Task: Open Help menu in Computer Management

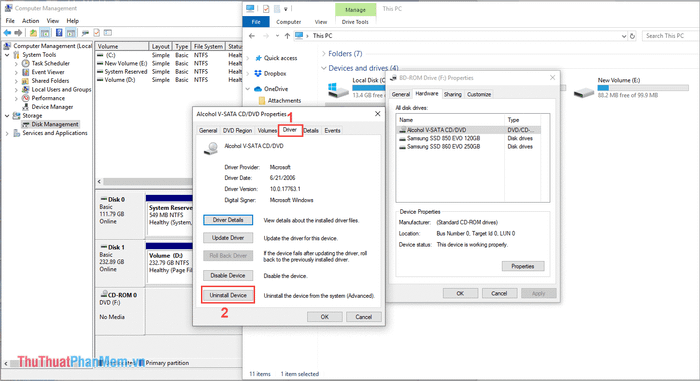Action: [x=72, y=21]
